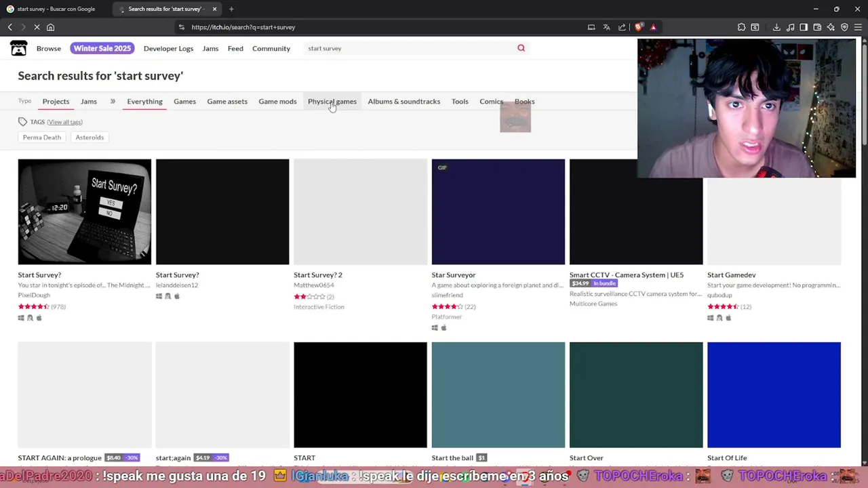Open the Leo AI sparkle icon
This screenshot has width=868, height=488.
[x=831, y=27]
